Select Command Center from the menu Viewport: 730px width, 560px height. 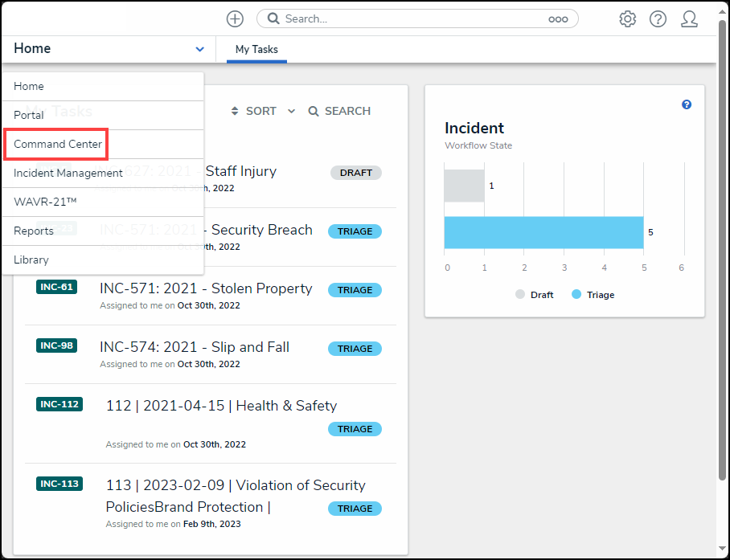(58, 145)
